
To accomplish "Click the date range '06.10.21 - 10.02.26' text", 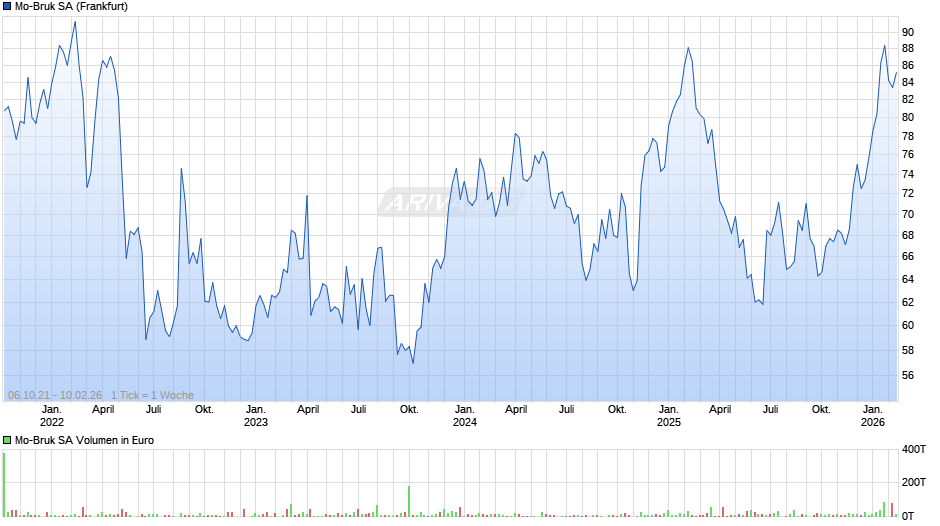I will tap(55, 395).
